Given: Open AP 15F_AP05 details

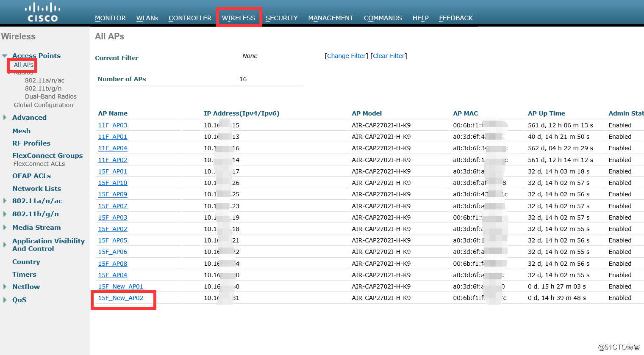Looking at the screenshot, I should (x=113, y=240).
